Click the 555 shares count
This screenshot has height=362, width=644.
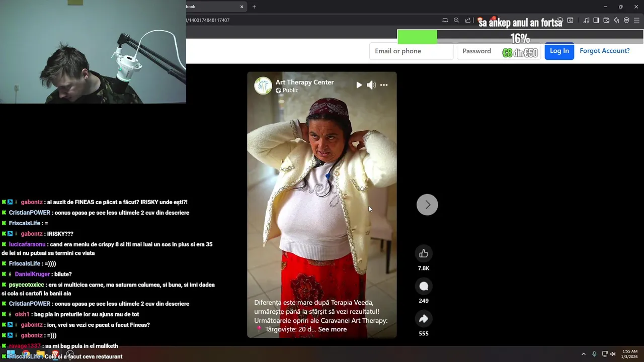(424, 333)
